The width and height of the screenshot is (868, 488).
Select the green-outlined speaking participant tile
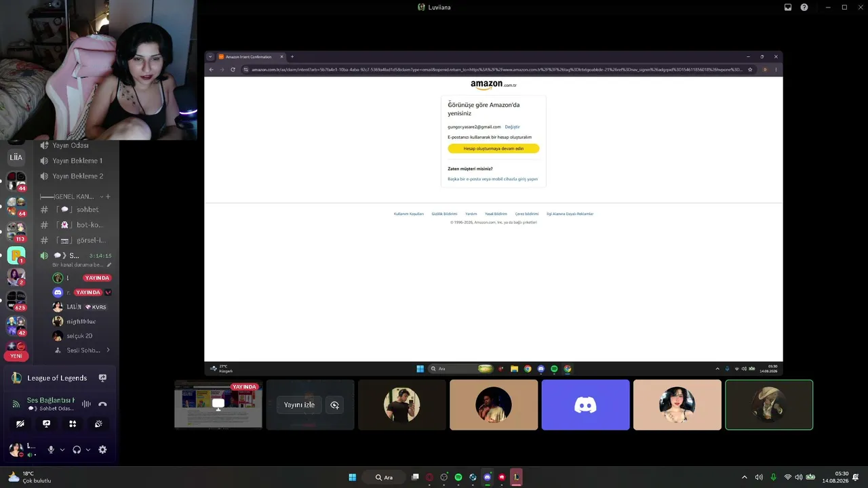(769, 405)
